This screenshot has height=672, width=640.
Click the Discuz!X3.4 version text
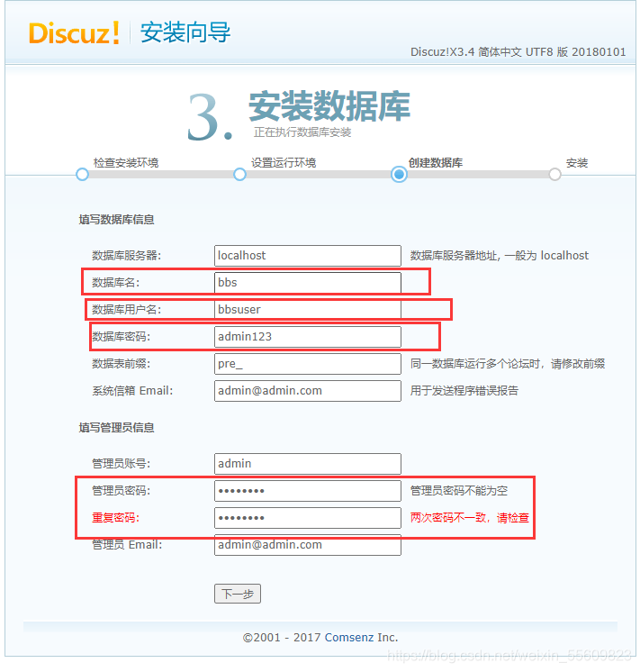click(518, 52)
